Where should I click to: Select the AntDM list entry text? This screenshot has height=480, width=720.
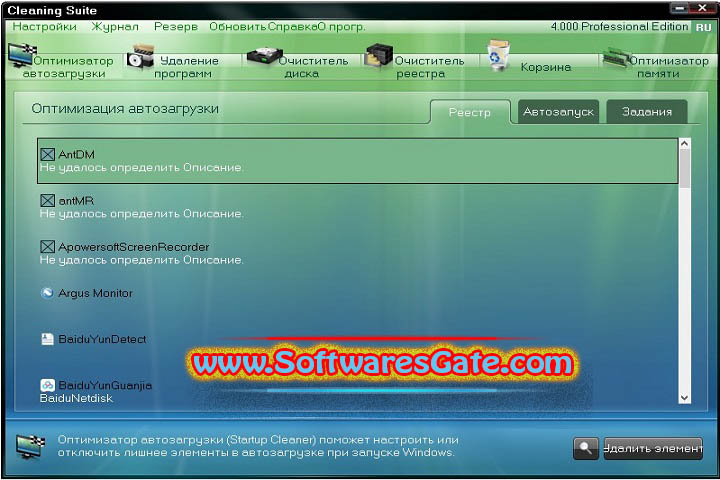coord(76,155)
